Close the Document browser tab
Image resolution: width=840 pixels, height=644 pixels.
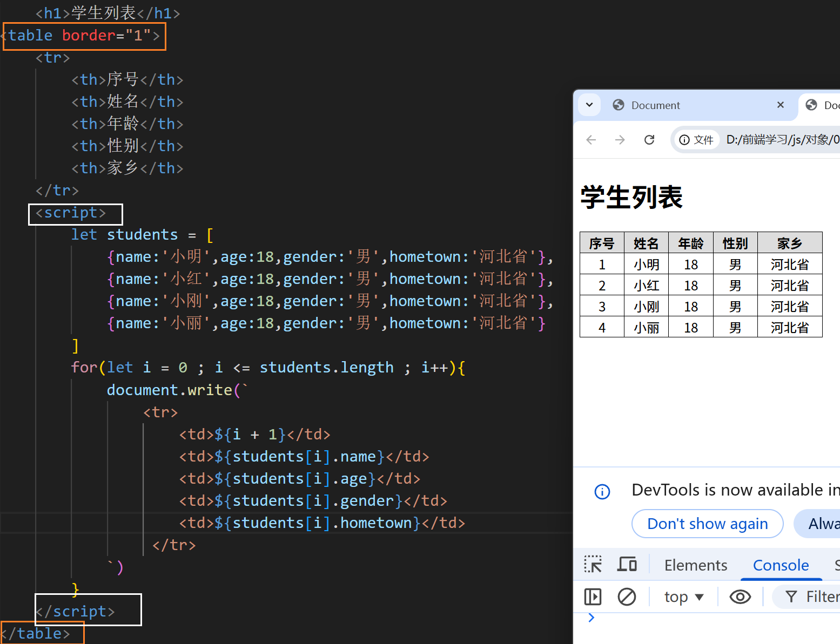tap(780, 105)
